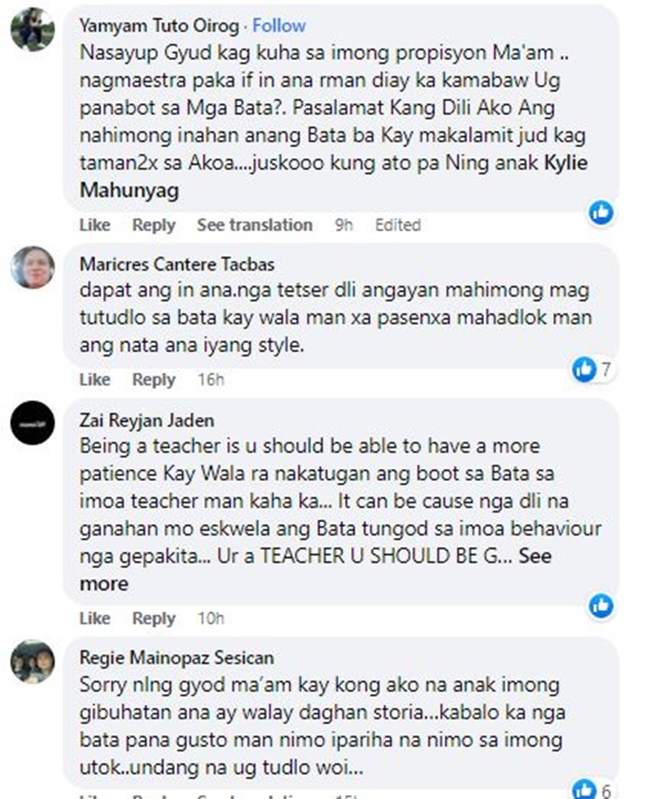
Task: Click the like reaction icon on Zai Reyjan's comment
Action: pos(601,606)
